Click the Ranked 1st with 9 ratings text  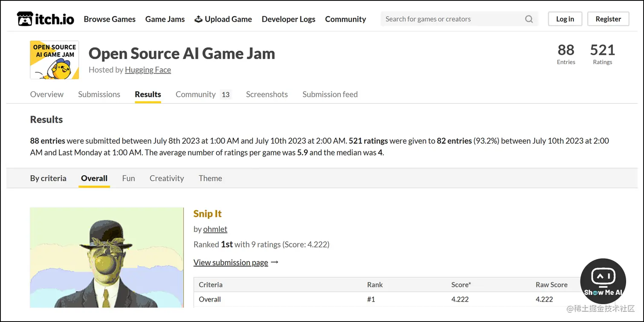(x=262, y=245)
